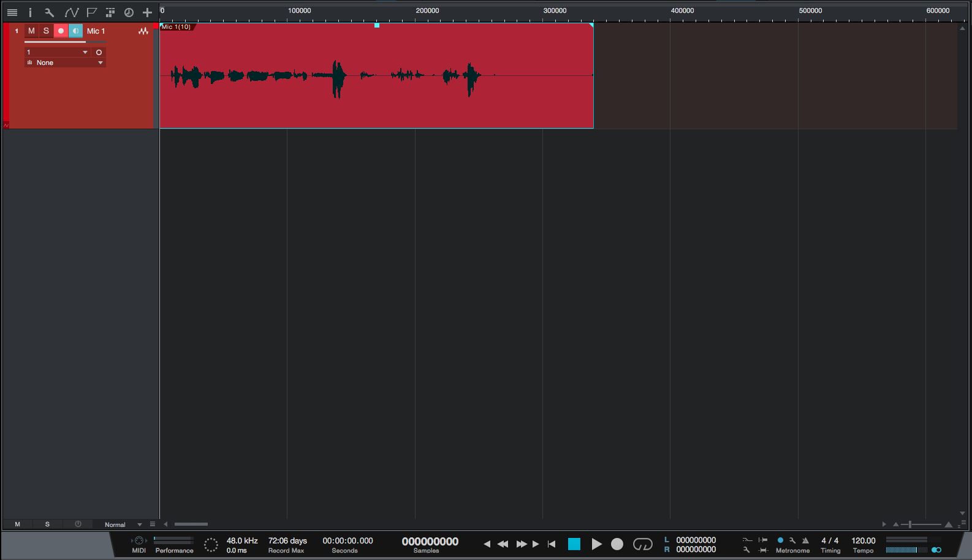This screenshot has width=972, height=560.
Task: Click global Solo button below track list
Action: (47, 524)
